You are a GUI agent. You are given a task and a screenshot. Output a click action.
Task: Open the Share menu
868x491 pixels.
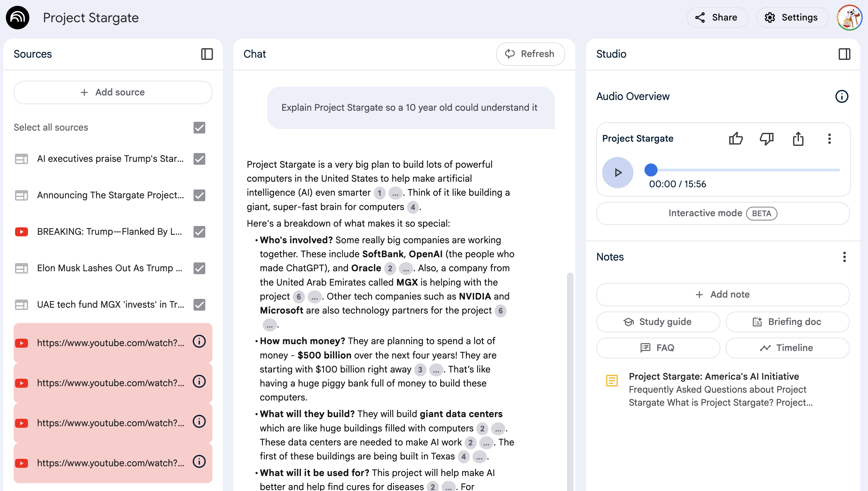(717, 18)
